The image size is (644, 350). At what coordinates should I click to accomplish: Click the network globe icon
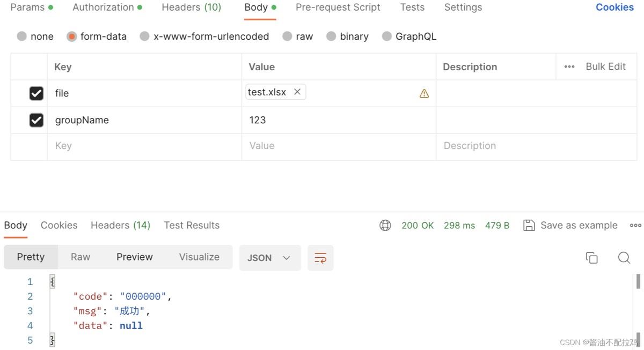click(x=385, y=226)
